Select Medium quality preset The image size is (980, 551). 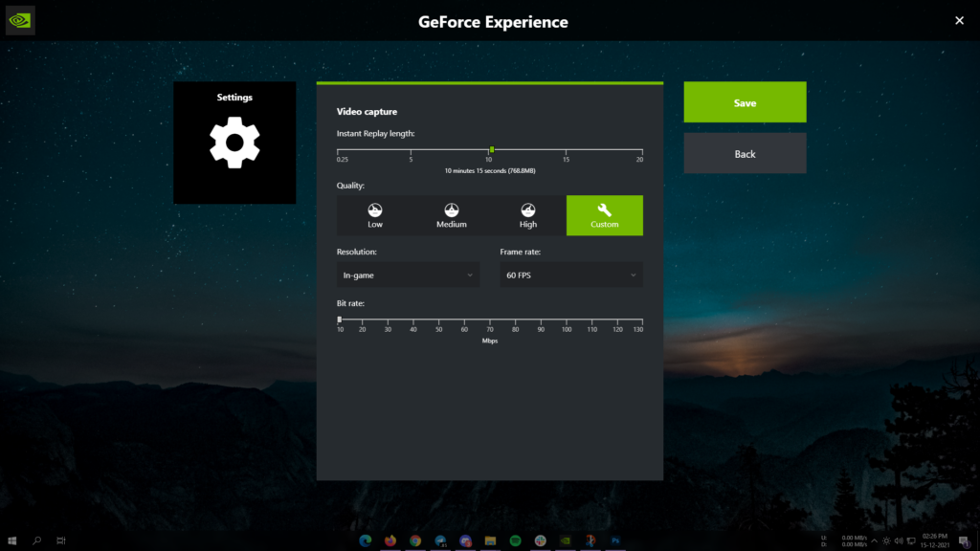tap(451, 215)
